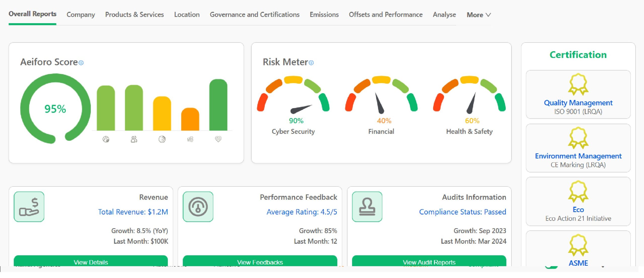
Task: Click the heart handshake icon under last bar
Action: point(218,139)
